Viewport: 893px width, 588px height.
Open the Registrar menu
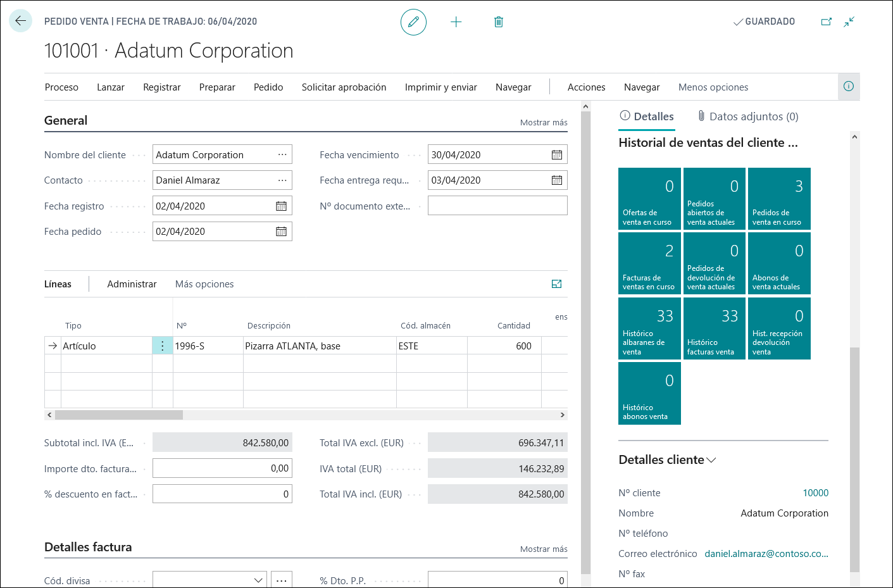click(x=162, y=87)
